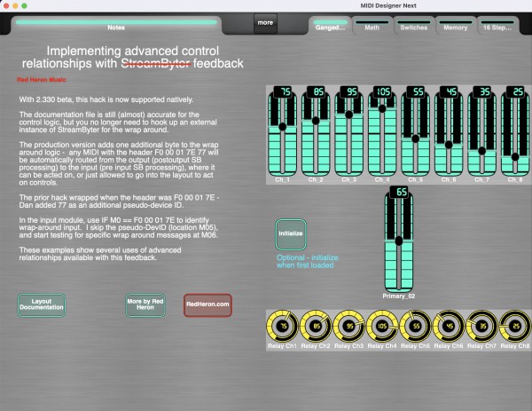532x411 pixels.
Task: Click the Ch_6 fader handle
Action: tap(449, 145)
